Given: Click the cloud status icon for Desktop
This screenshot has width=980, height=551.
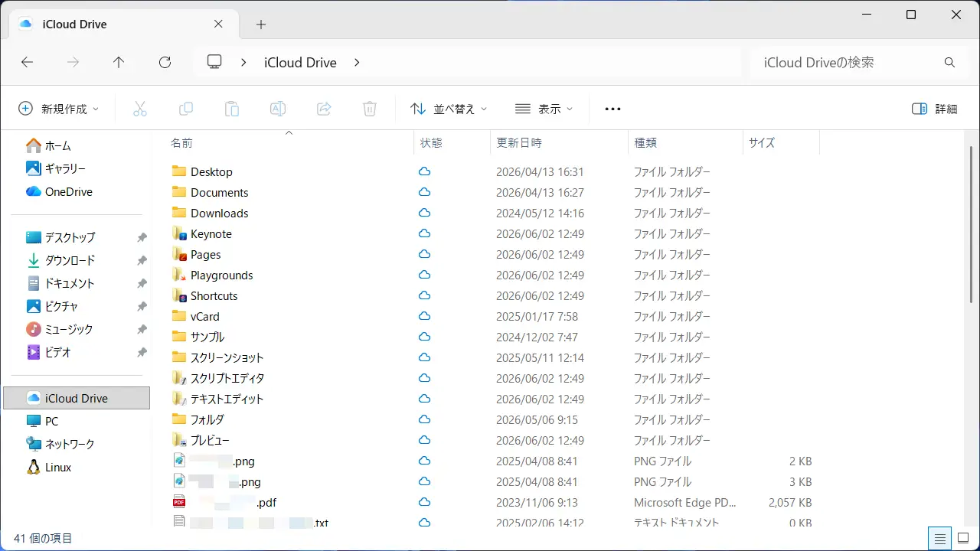Looking at the screenshot, I should [424, 171].
